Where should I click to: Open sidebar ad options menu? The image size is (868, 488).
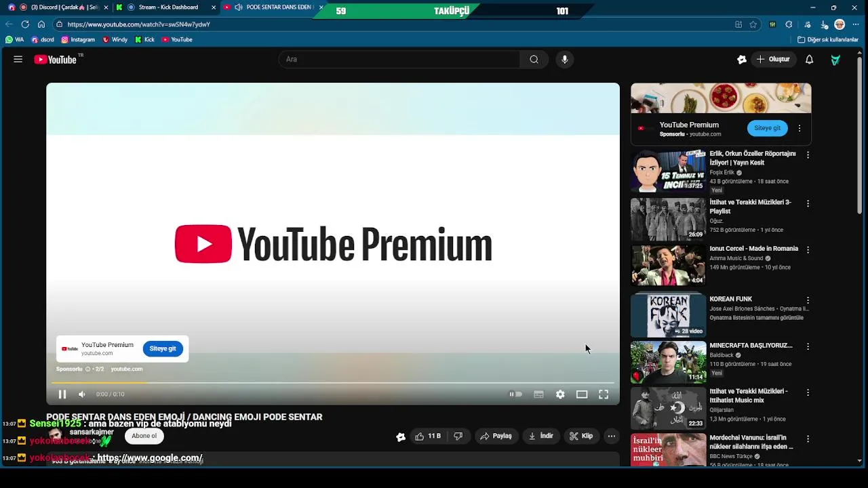800,128
